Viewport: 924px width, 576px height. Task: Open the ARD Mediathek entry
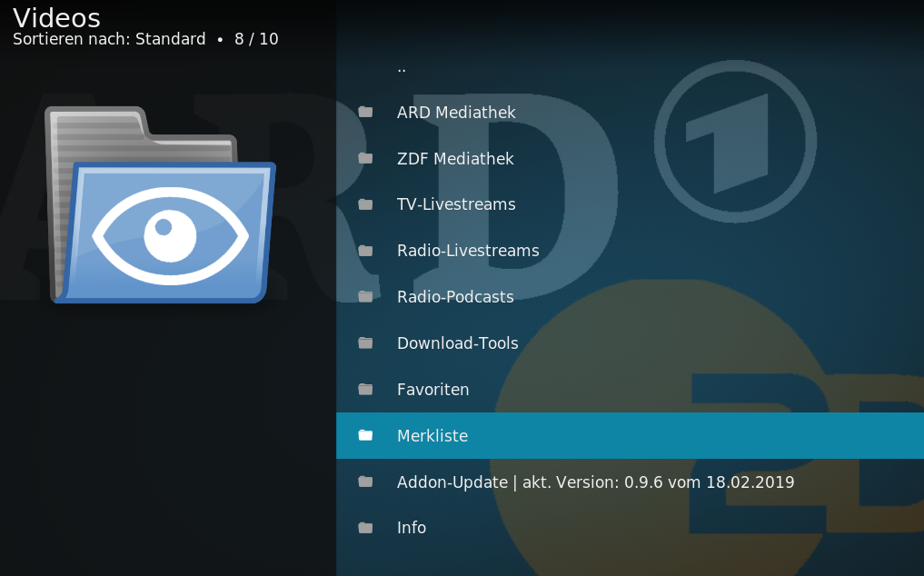tap(630, 112)
